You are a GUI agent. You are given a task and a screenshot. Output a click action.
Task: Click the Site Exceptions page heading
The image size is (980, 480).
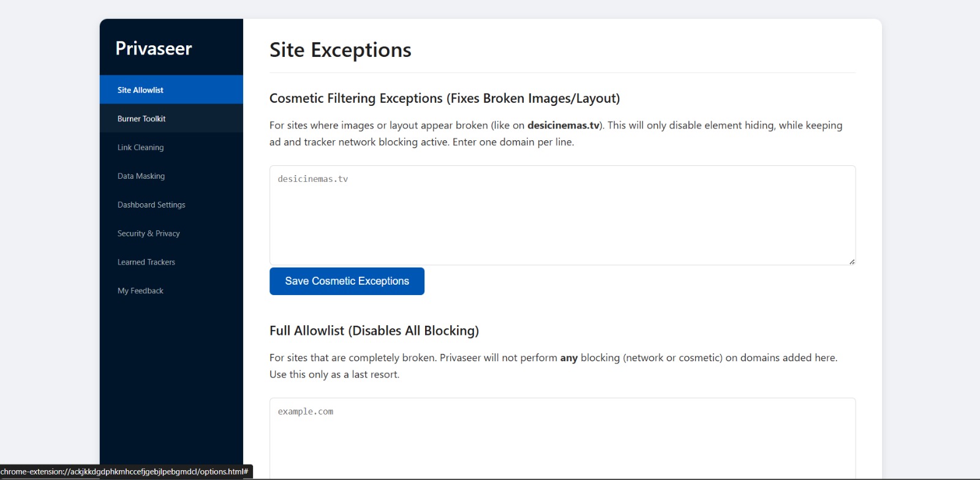[x=340, y=50]
